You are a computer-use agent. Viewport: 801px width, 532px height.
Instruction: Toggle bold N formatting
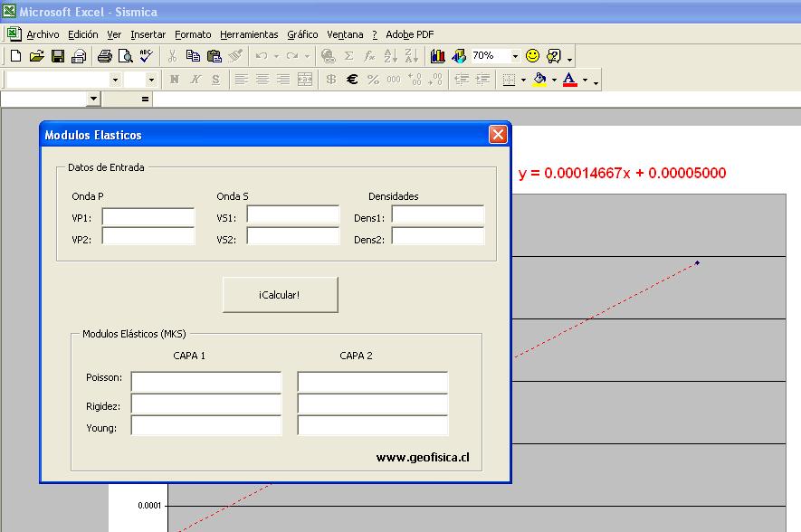pos(175,79)
